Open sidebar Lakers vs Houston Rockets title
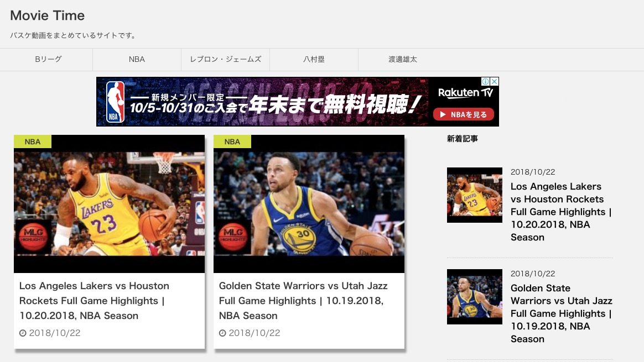644x362 pixels. (x=561, y=212)
